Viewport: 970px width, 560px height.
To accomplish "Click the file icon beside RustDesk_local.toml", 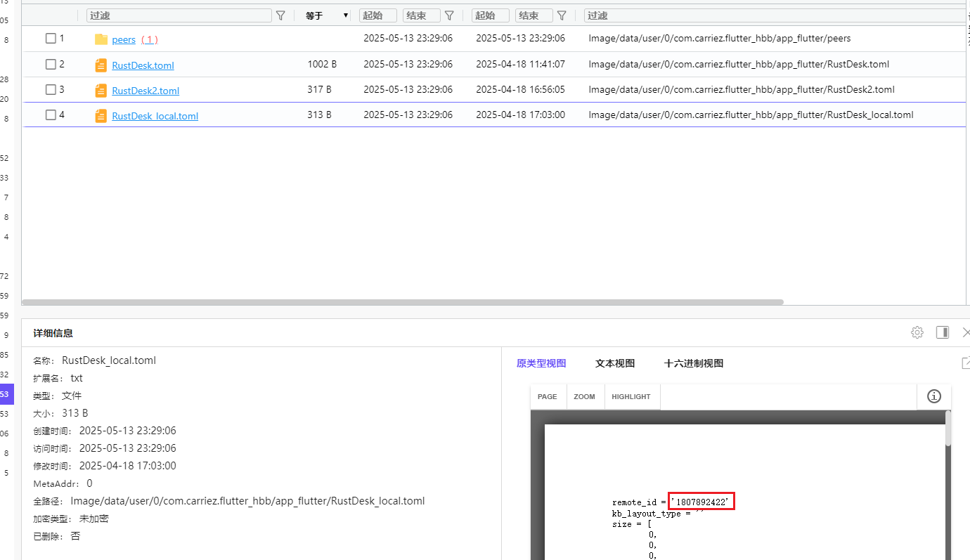I will tap(101, 116).
